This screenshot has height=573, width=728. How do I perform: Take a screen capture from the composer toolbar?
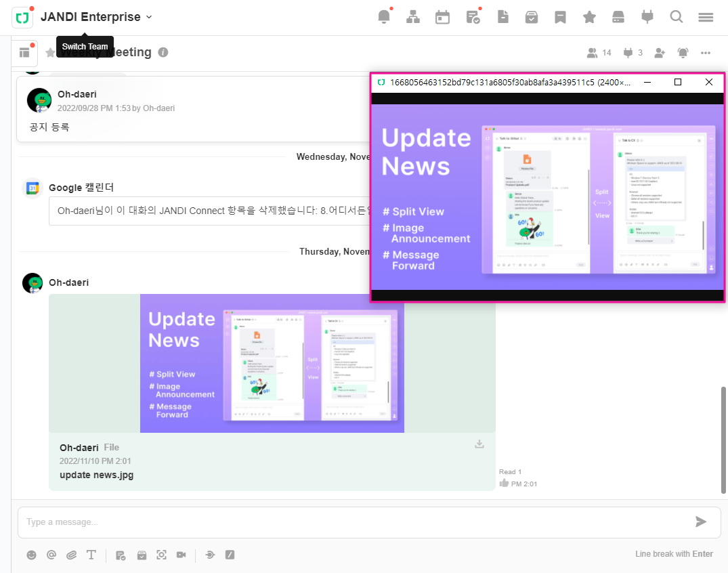pos(162,555)
